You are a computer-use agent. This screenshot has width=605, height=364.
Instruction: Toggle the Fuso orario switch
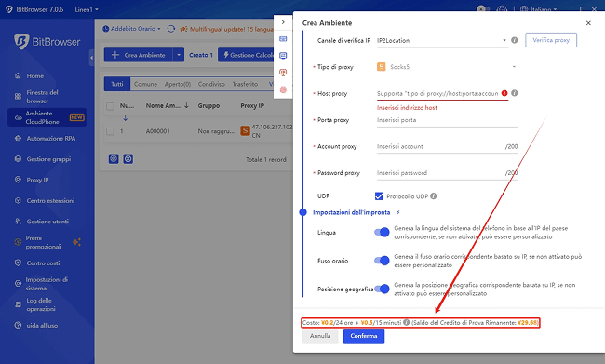(x=382, y=261)
